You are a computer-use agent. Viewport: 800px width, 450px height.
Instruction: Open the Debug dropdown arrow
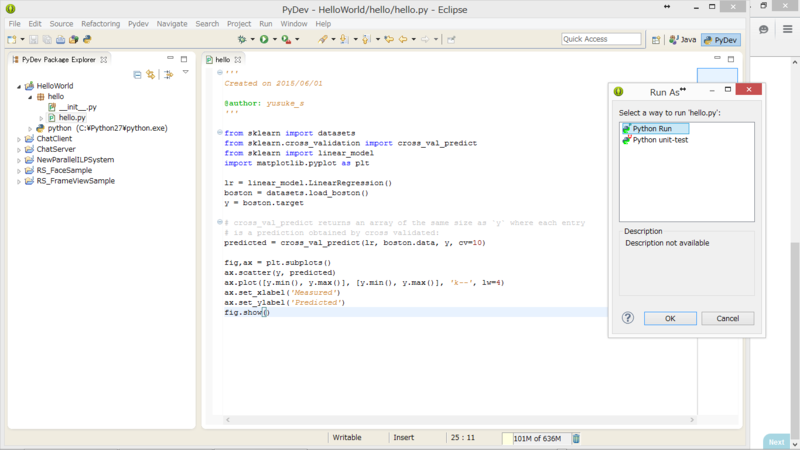[x=252, y=39]
